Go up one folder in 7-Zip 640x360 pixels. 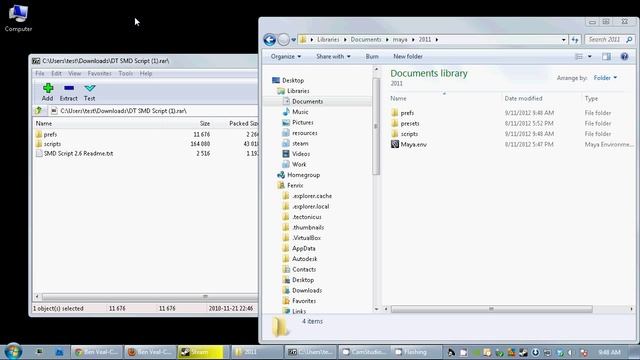[x=39, y=111]
